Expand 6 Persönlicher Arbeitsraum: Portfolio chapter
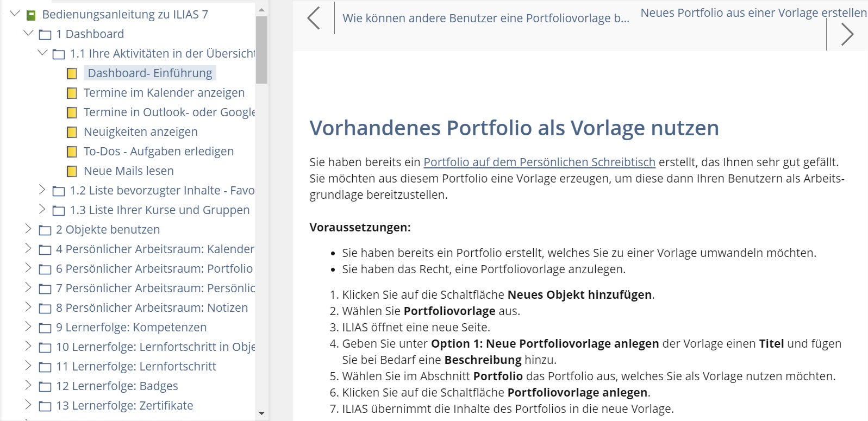This screenshot has width=868, height=421. pyautogui.click(x=29, y=268)
